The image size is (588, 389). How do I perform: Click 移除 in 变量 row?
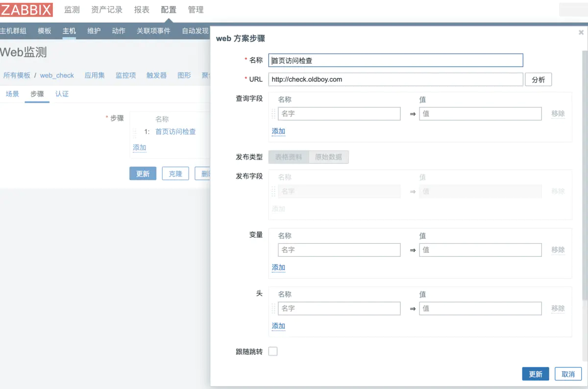coord(558,250)
